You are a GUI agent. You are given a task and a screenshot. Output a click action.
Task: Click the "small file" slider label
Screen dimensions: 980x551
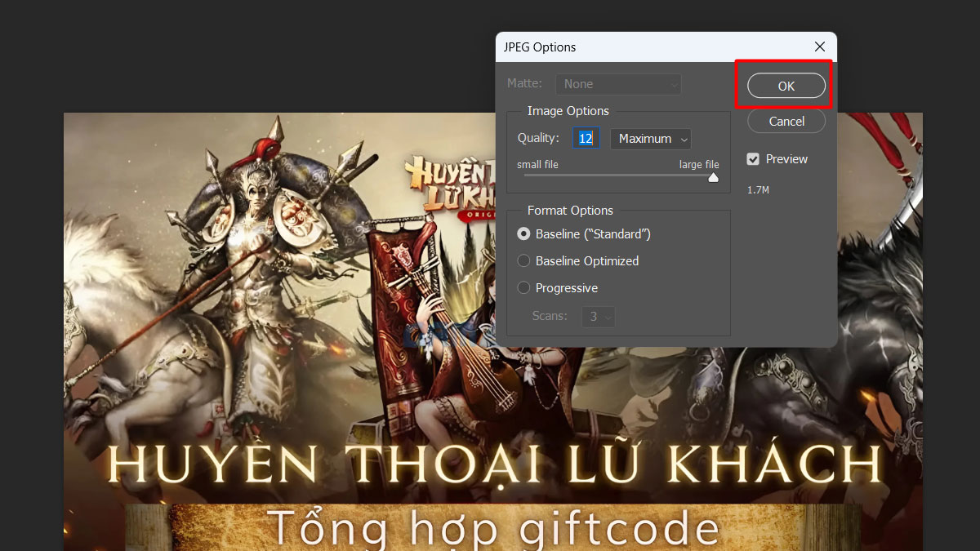point(537,165)
